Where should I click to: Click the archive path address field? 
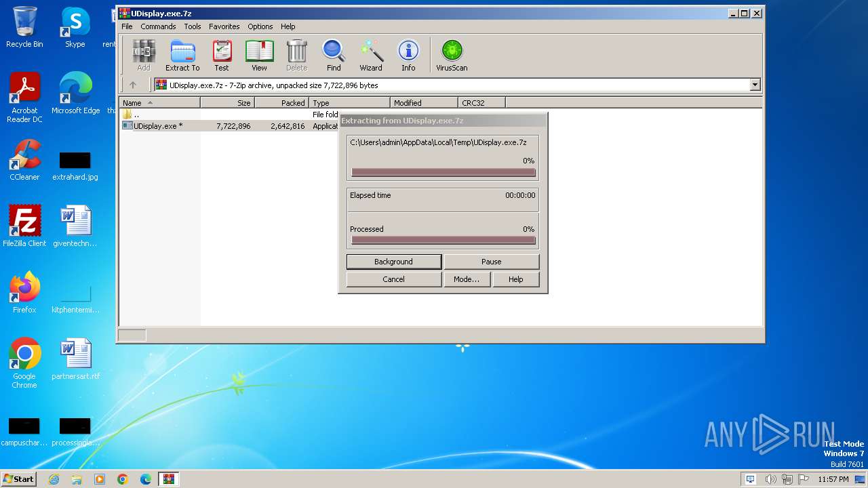pyautogui.click(x=452, y=85)
